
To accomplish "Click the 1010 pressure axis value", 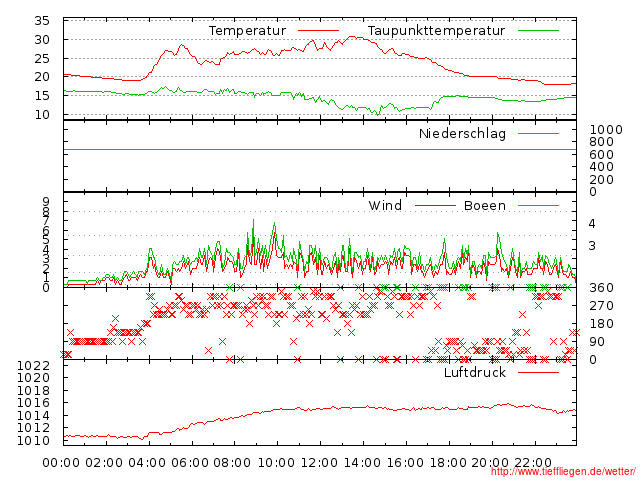I will pos(33,441).
